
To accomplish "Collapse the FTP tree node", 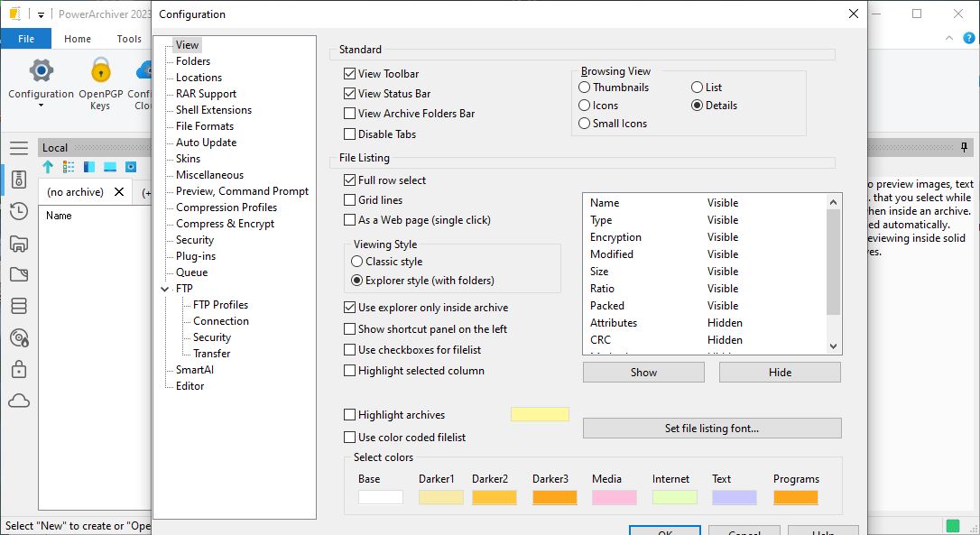I will (164, 289).
